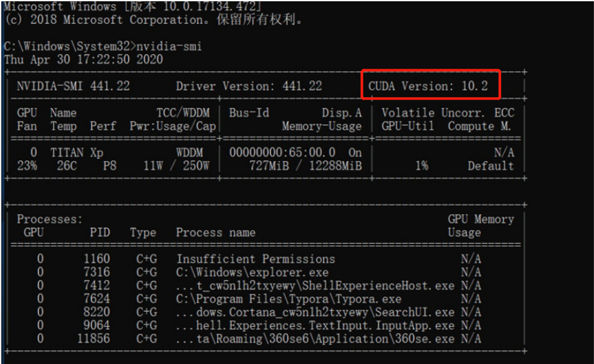Click PID 9064 in process list
594x364 pixels.
[x=97, y=326]
